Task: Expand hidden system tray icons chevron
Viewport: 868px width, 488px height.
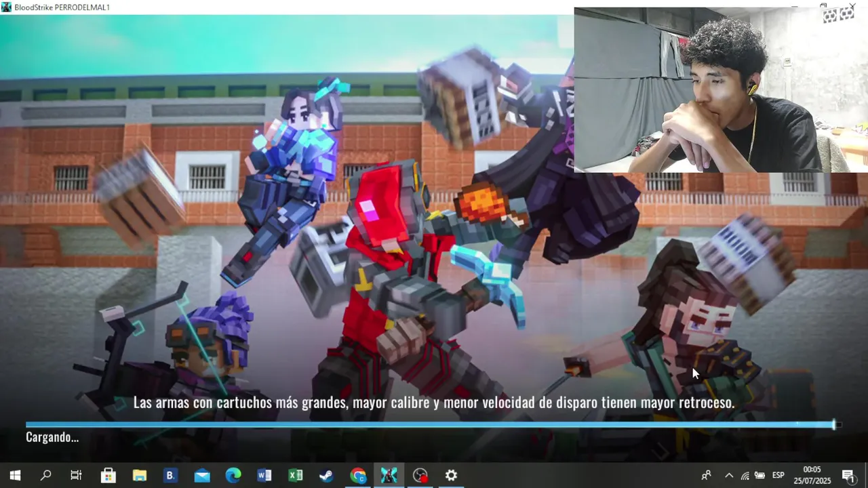Action: click(x=728, y=476)
